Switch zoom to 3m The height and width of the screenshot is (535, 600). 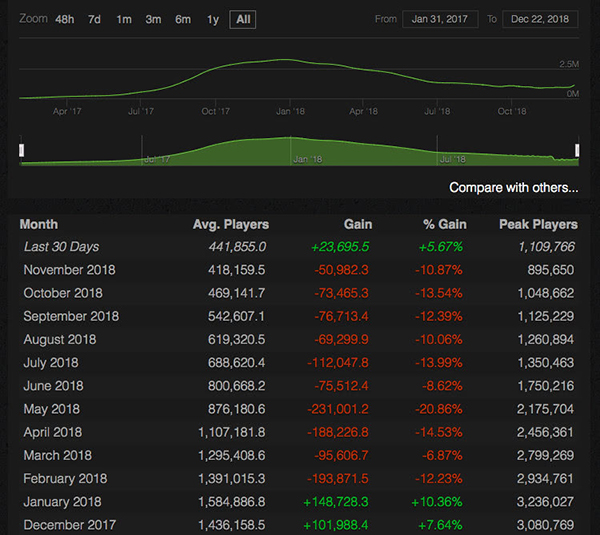[153, 19]
